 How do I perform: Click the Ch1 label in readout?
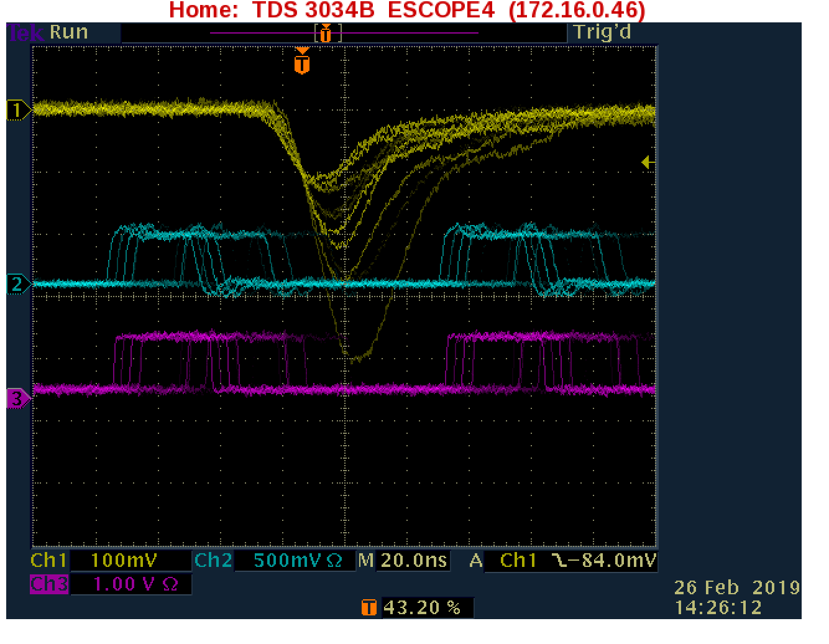[x=48, y=561]
